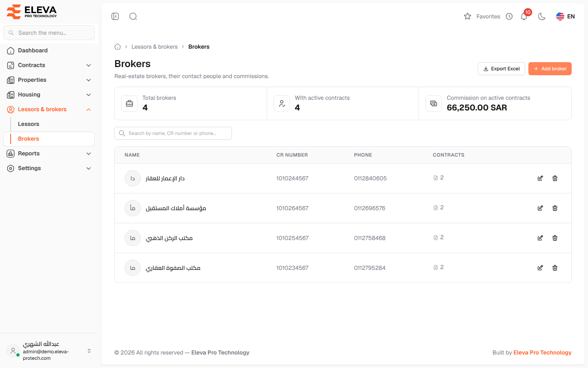This screenshot has width=588, height=368.
Task: Go to home via breadcrumb icon
Action: click(x=118, y=47)
